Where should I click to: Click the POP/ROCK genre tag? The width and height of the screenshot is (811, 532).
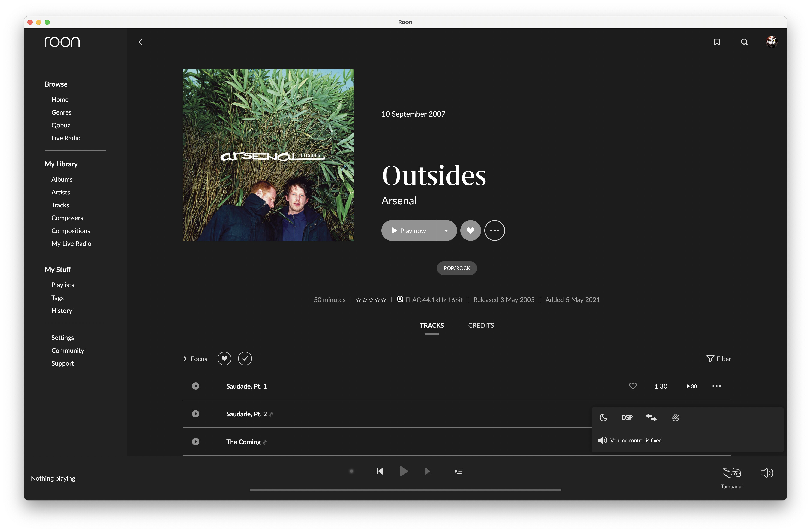tap(457, 268)
